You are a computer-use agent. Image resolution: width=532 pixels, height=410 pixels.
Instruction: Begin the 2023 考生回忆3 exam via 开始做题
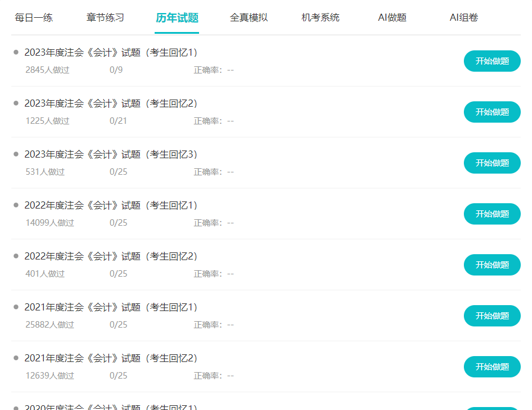tap(492, 163)
